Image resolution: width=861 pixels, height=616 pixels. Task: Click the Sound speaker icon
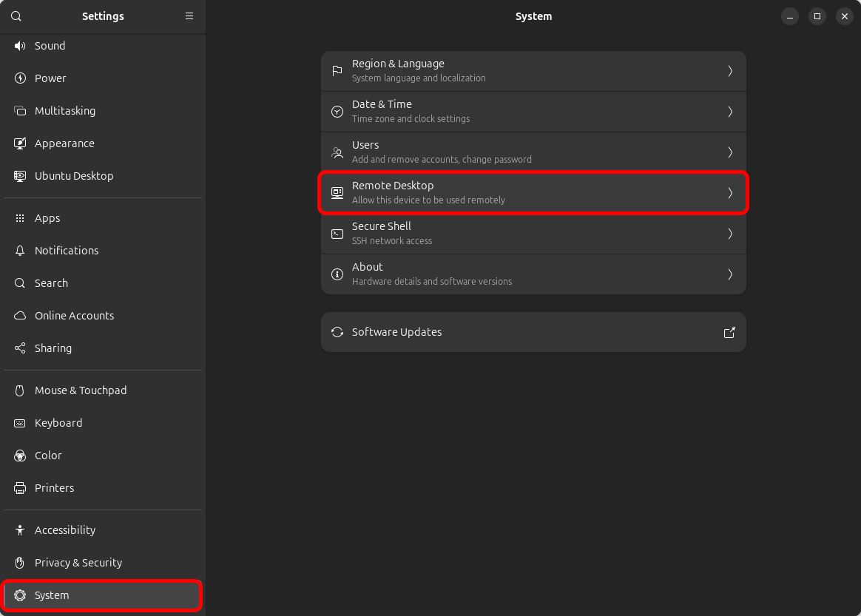click(x=20, y=46)
